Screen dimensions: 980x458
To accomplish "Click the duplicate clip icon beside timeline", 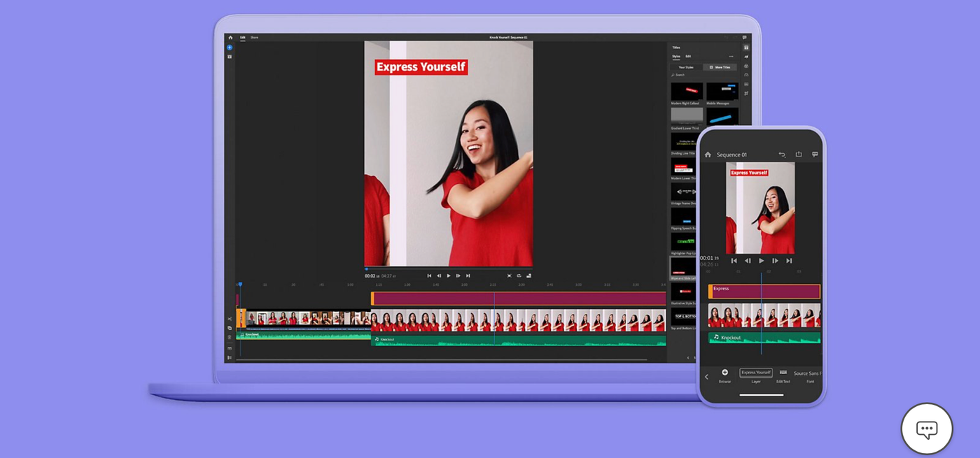I will pos(230,328).
